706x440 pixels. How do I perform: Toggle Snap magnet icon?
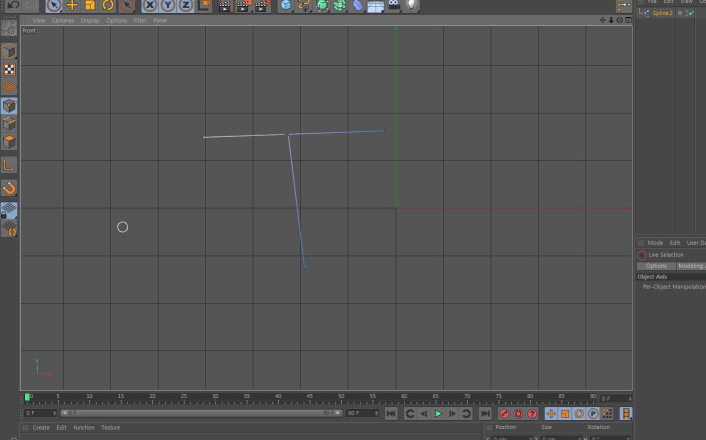click(x=9, y=188)
